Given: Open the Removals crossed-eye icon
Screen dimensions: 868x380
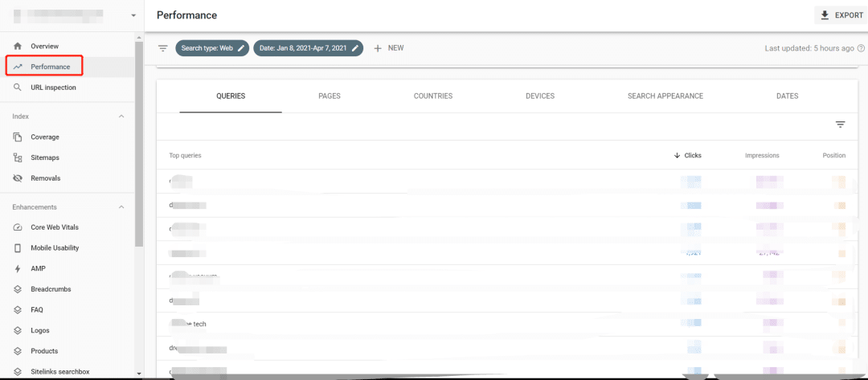Looking at the screenshot, I should click(18, 178).
